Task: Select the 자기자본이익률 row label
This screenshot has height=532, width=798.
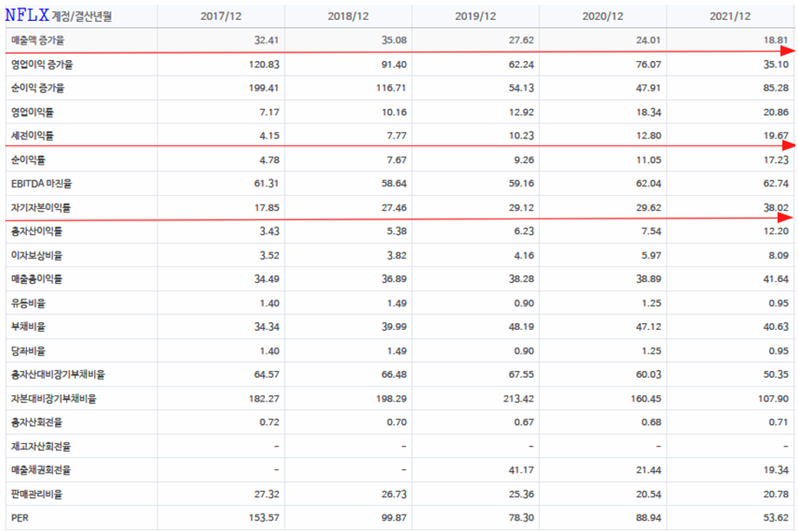Action: [41, 208]
